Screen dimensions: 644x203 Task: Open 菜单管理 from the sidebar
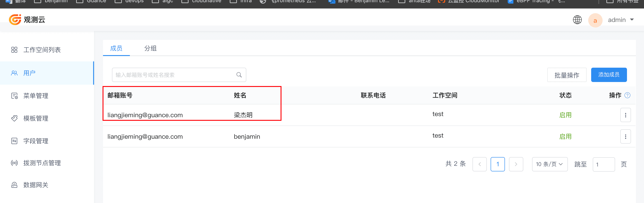[x=14, y=95]
